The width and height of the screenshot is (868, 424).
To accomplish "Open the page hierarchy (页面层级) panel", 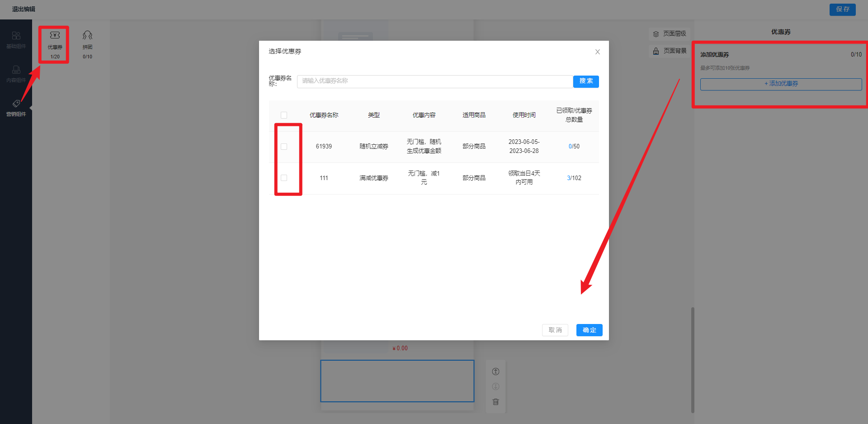I will [x=670, y=34].
